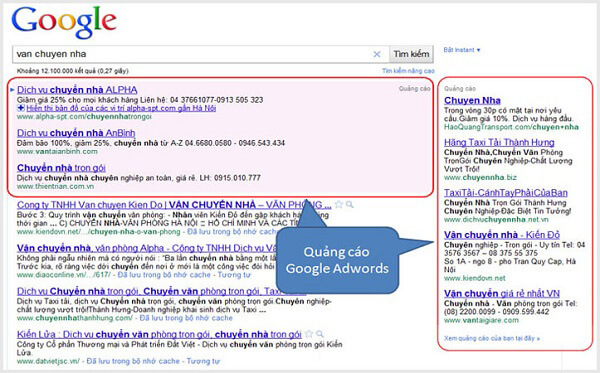
Task: Open 'Hãng Taxi Tải Thành Hưng' sidebar ad
Action: point(499,143)
